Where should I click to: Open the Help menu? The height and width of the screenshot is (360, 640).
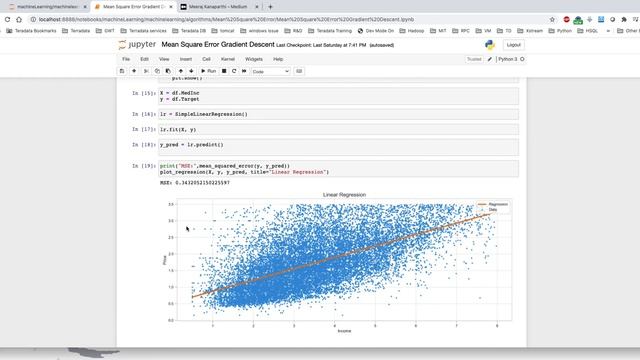point(278,59)
